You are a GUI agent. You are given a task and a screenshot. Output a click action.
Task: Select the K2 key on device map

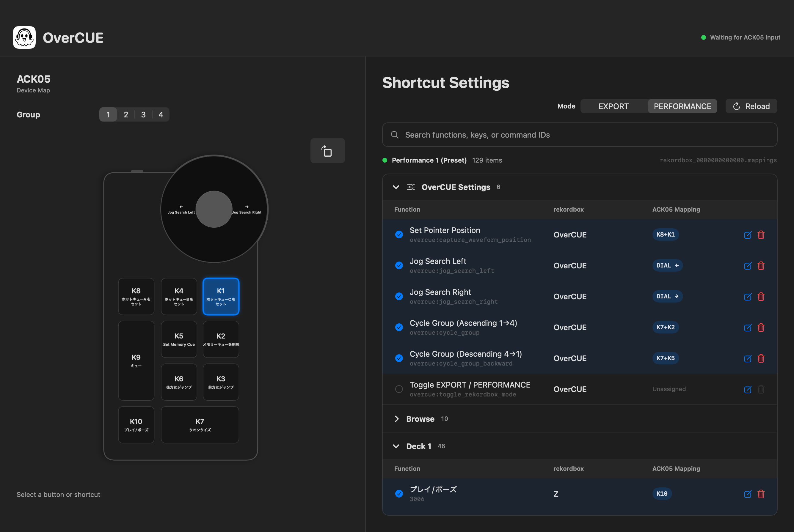coord(221,339)
